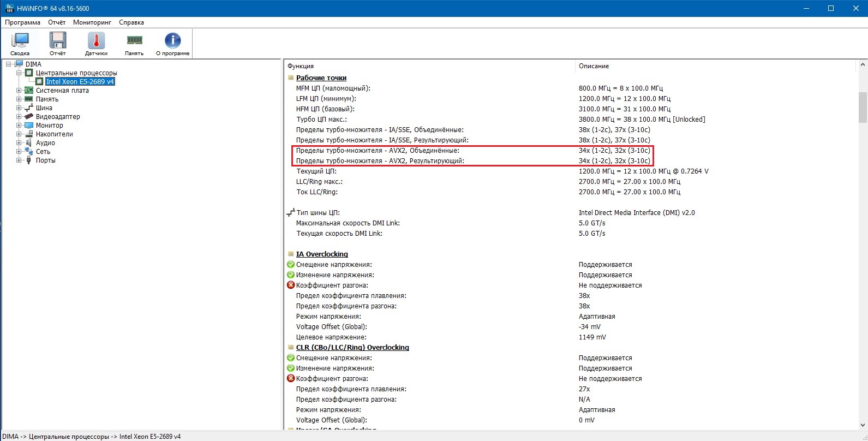Click the section icon beside CLR (CBo/LLC/Ring) Overclocking

pyautogui.click(x=291, y=348)
